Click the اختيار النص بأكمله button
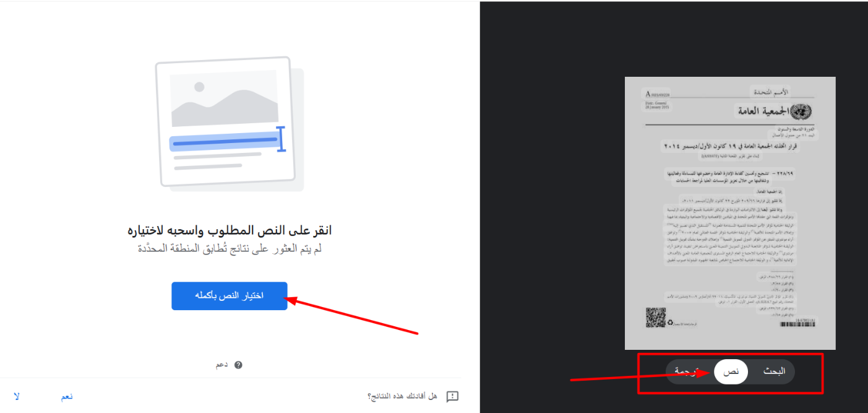This screenshot has height=413, width=868. (x=230, y=296)
